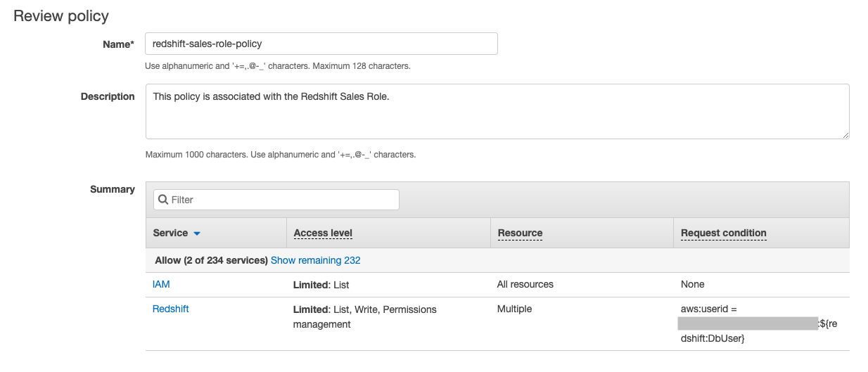The height and width of the screenshot is (372, 868).
Task: Click the Filter search field
Action: [x=281, y=200]
